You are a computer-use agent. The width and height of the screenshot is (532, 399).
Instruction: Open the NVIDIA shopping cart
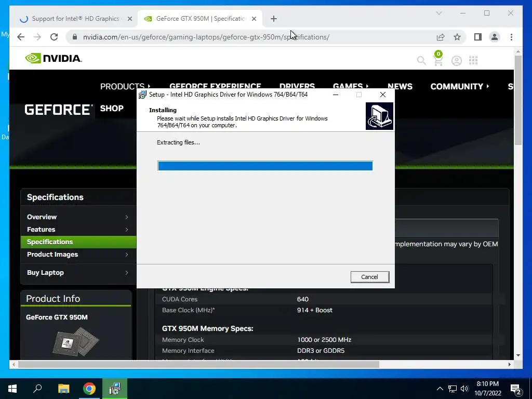(438, 59)
